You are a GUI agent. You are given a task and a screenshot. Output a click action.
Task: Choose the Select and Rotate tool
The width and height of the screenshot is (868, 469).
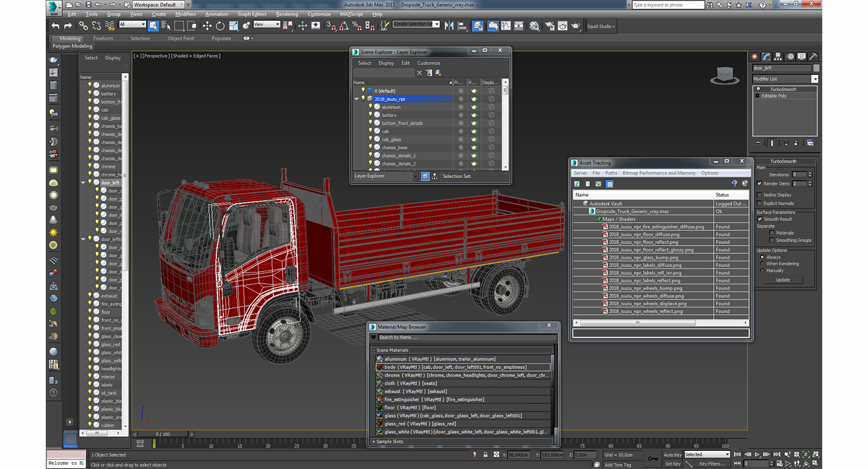click(x=220, y=26)
